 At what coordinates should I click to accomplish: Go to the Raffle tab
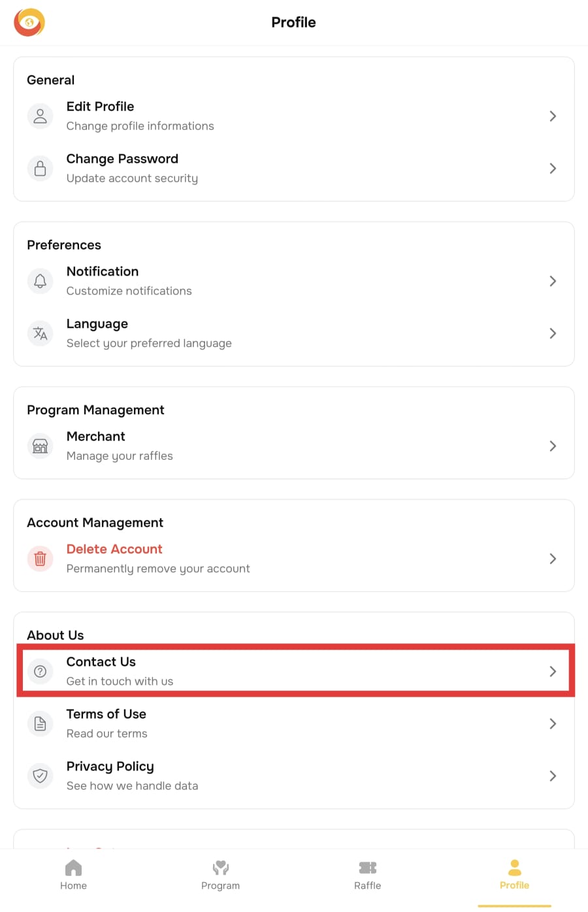(x=367, y=875)
